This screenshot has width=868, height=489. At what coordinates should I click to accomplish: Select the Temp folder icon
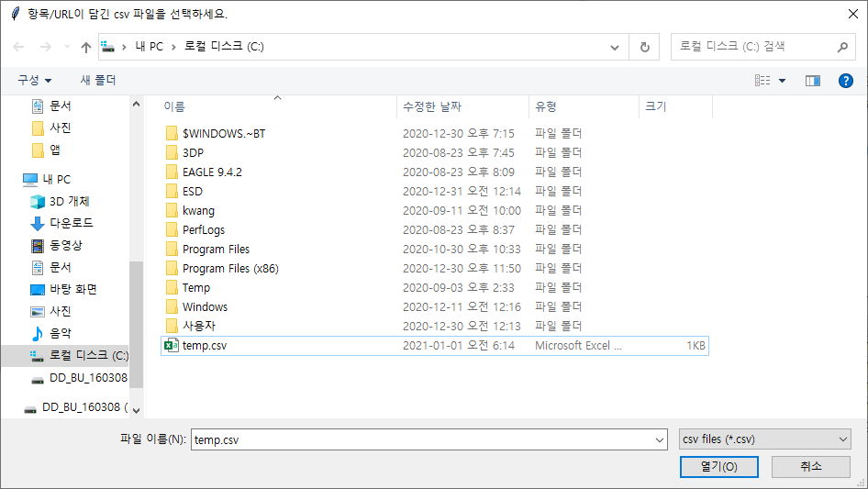(172, 287)
